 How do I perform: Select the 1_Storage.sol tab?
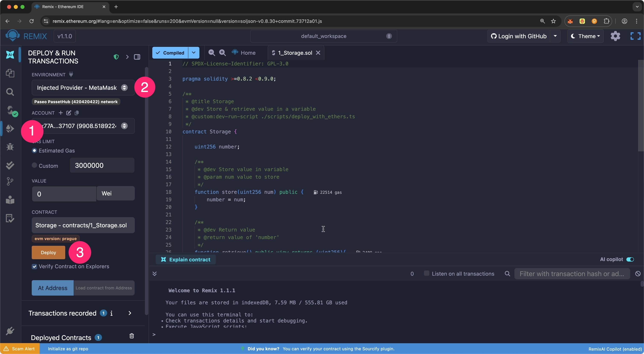pyautogui.click(x=295, y=53)
